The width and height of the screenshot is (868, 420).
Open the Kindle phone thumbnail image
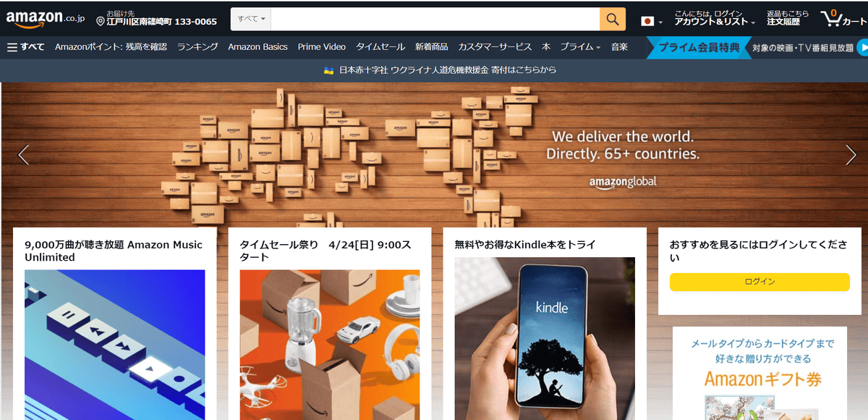[545, 338]
